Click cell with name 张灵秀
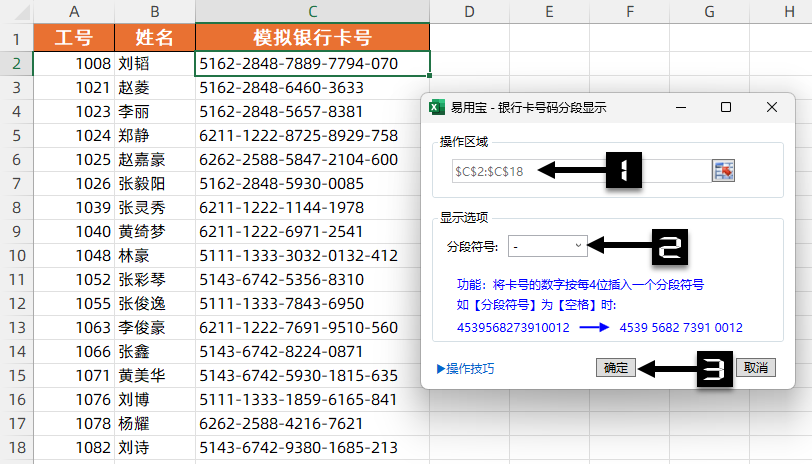 [155, 207]
